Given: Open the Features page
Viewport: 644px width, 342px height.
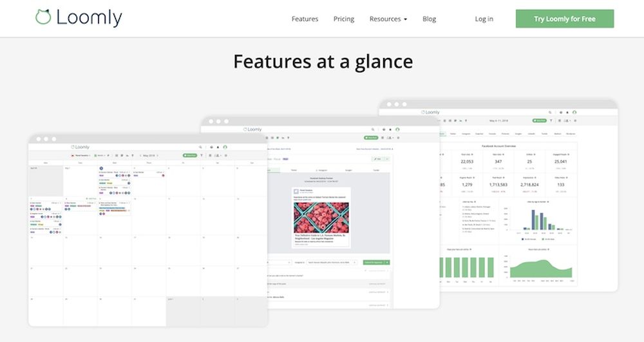Looking at the screenshot, I should pos(305,19).
